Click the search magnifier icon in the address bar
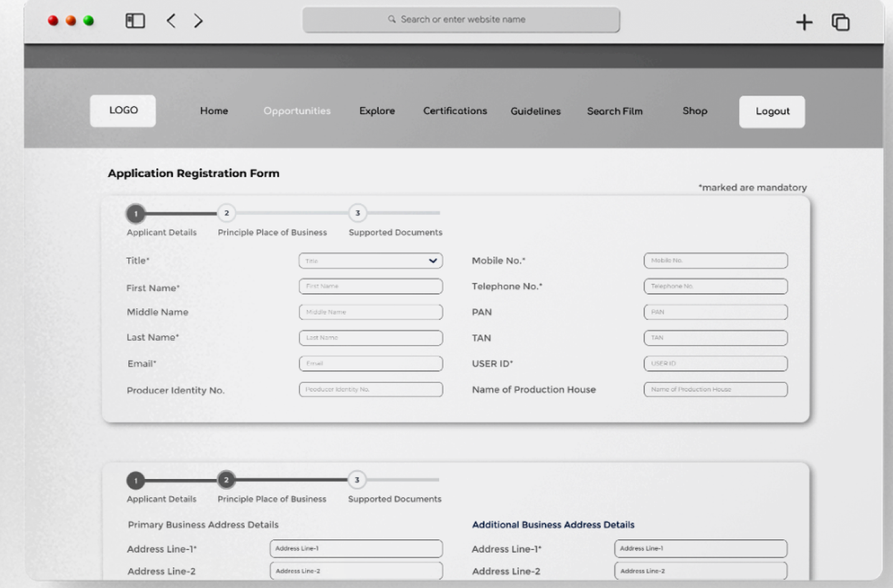The width and height of the screenshot is (893, 588). (392, 19)
